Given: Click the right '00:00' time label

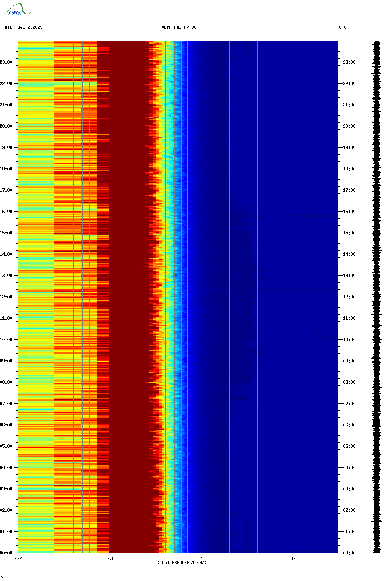Looking at the screenshot, I should pos(349,553).
